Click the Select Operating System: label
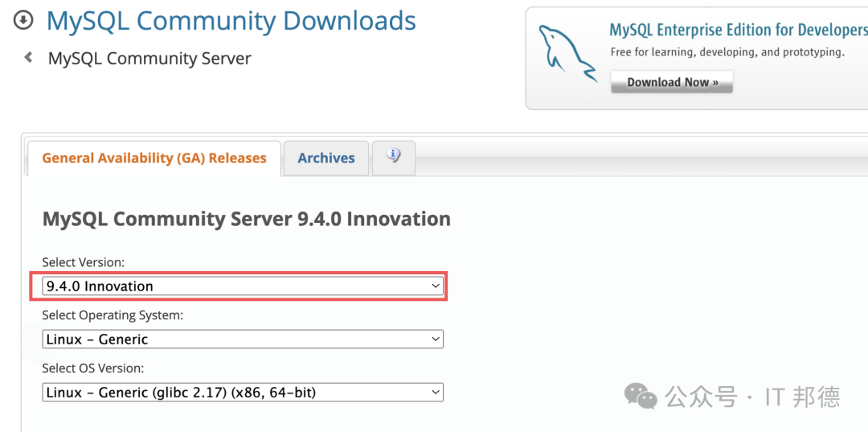The height and width of the screenshot is (432, 868). [x=113, y=315]
